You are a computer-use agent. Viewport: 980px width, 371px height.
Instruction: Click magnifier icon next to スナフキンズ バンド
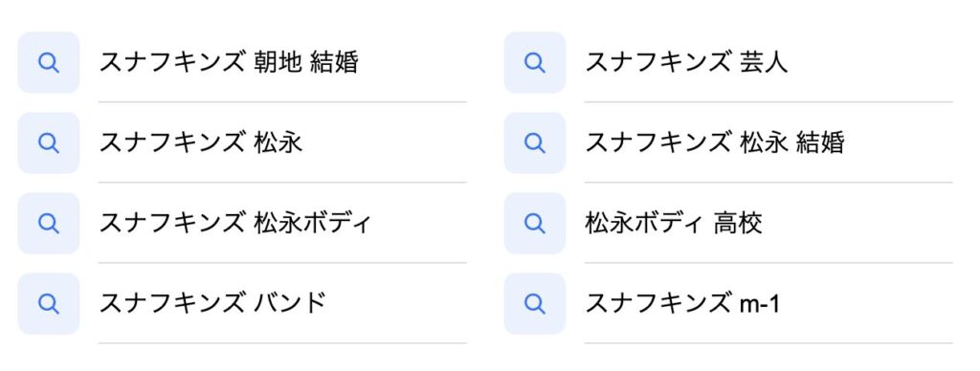pos(49,303)
